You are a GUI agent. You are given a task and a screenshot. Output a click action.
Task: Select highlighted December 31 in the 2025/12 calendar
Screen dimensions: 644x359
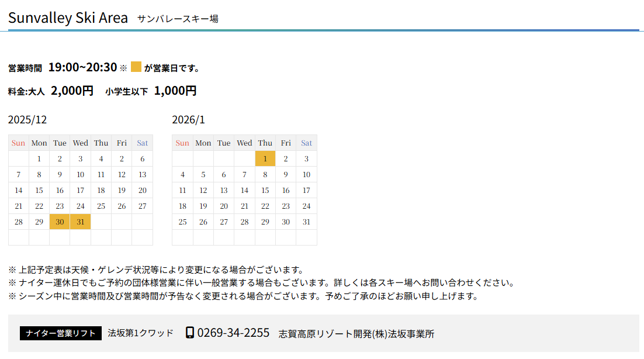tap(81, 222)
